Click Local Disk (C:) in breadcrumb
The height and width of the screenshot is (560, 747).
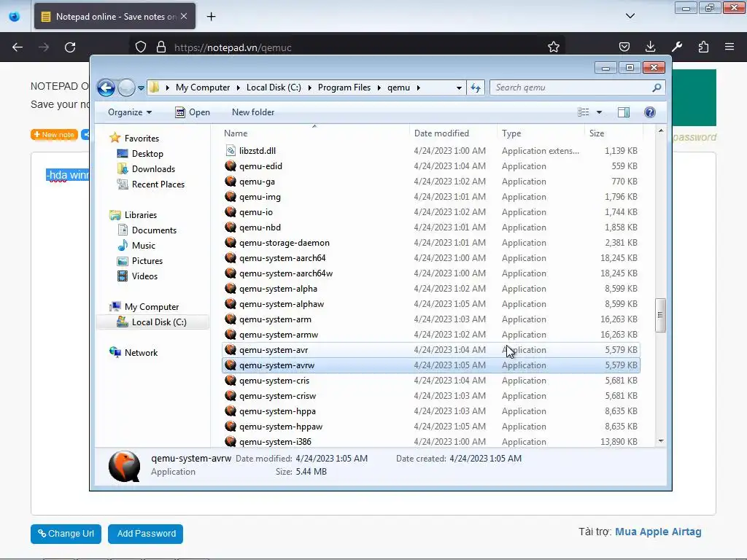pyautogui.click(x=274, y=87)
